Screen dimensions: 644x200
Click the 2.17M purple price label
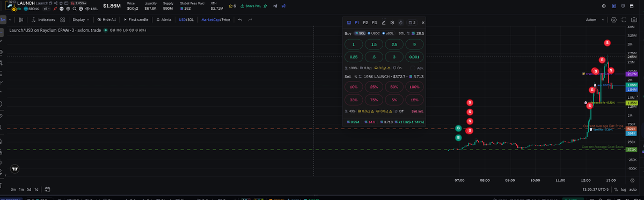(631, 74)
